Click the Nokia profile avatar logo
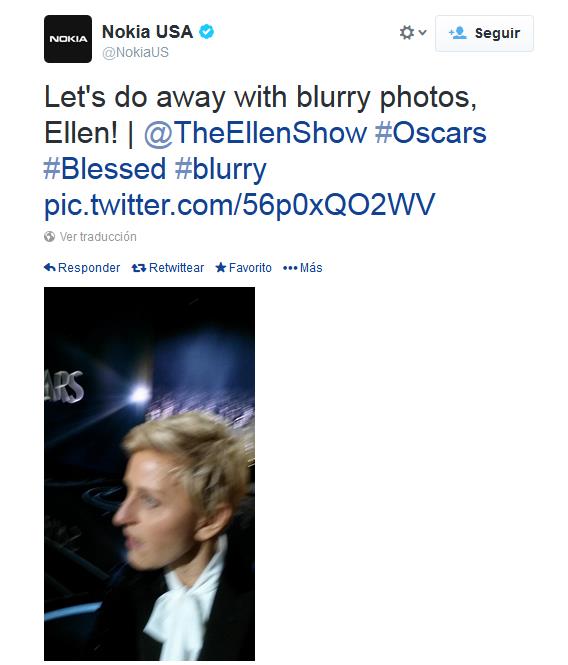The width and height of the screenshot is (568, 665). 68,39
